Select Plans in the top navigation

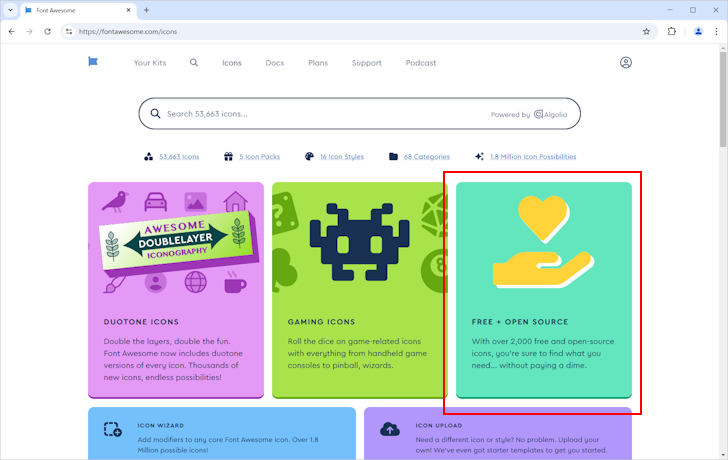tap(318, 63)
